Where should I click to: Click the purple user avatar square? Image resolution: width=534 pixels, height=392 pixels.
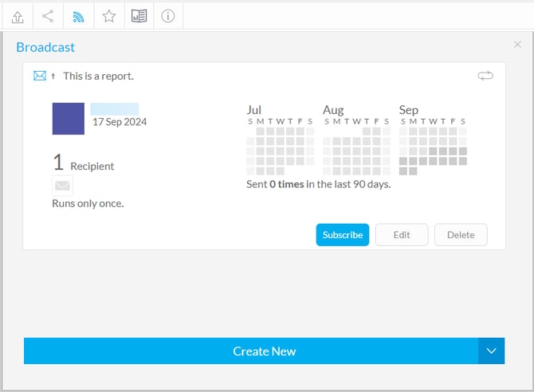coord(68,119)
